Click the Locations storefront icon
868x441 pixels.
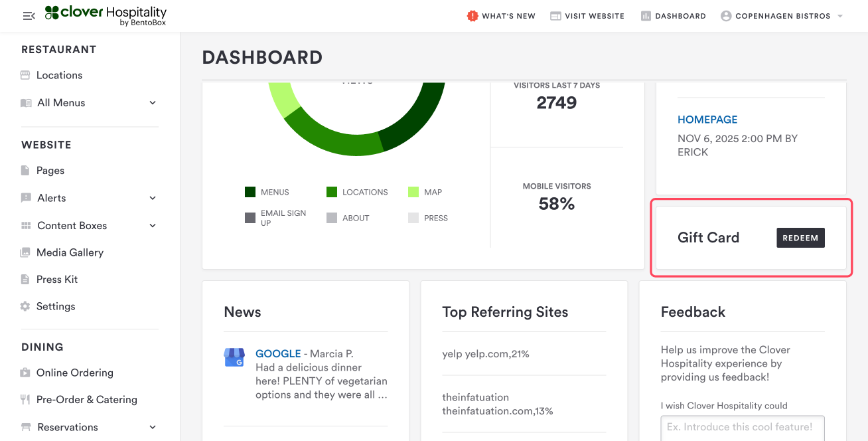point(25,75)
